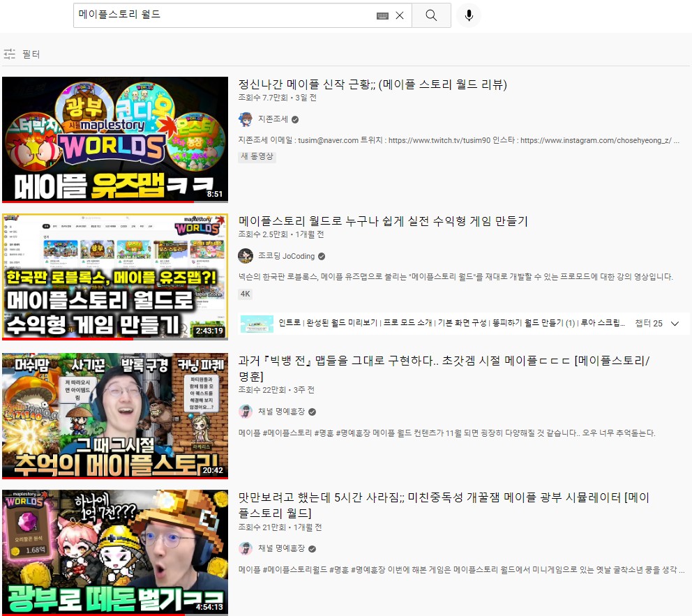Open the 추억의 메이플스토리 video thumbnail
This screenshot has width=692, height=616.
pos(115,416)
